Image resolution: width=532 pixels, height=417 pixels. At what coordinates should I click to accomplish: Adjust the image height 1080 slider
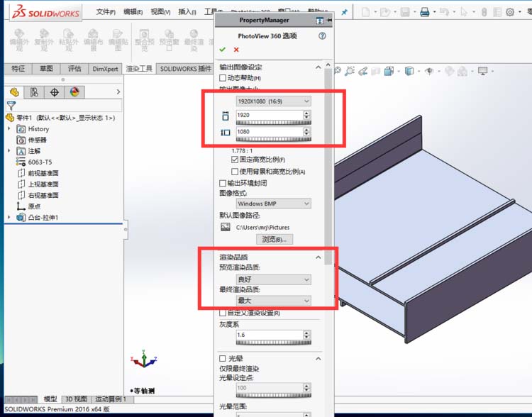click(x=274, y=139)
